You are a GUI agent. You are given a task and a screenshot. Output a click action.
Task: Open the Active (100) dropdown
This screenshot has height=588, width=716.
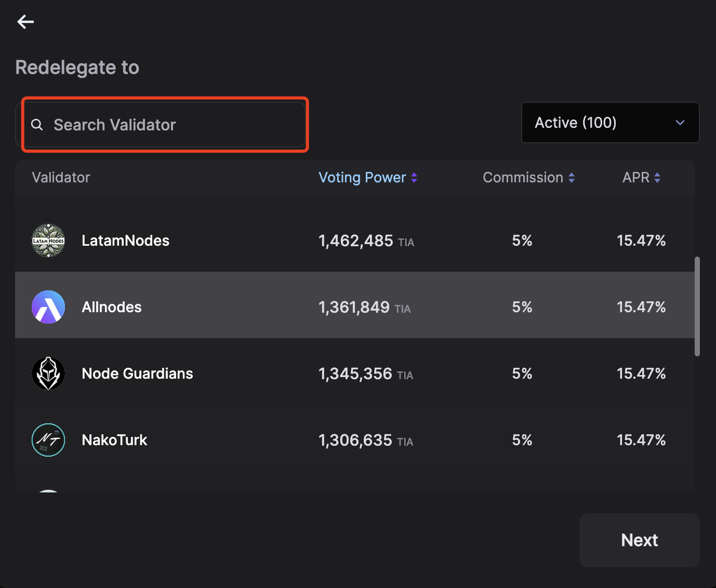point(609,123)
